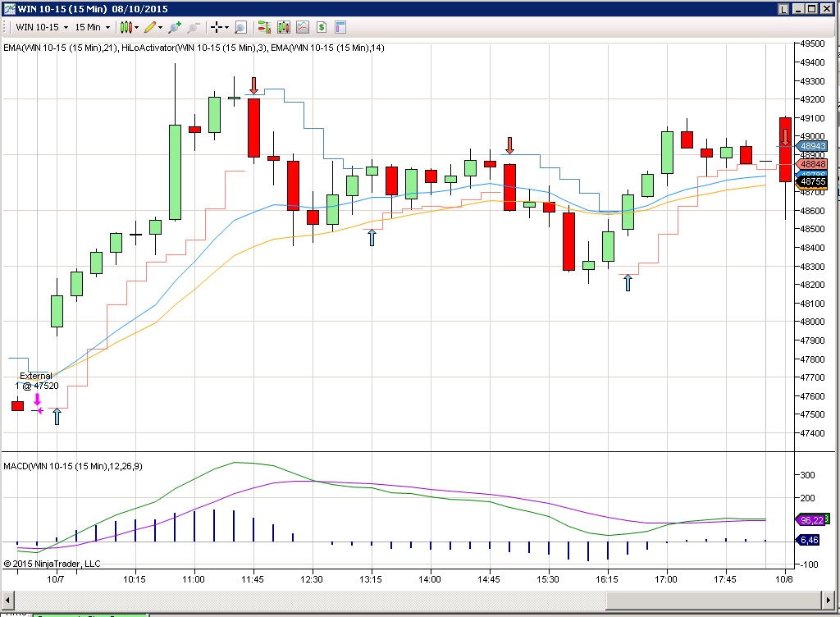840x617 pixels.
Task: Open the chart properties icon
Action: [340, 27]
